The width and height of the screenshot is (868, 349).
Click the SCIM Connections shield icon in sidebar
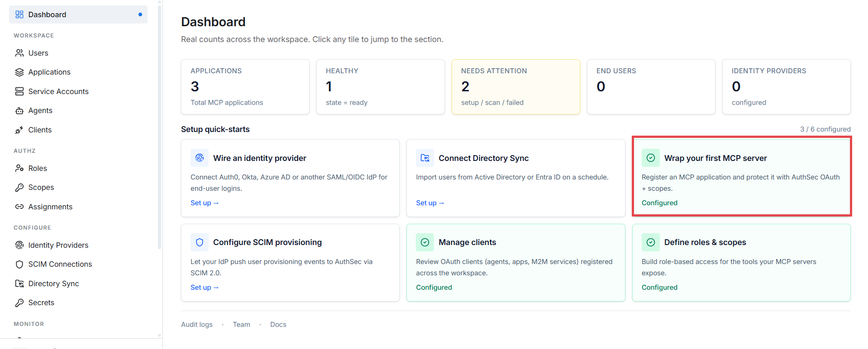coord(19,264)
